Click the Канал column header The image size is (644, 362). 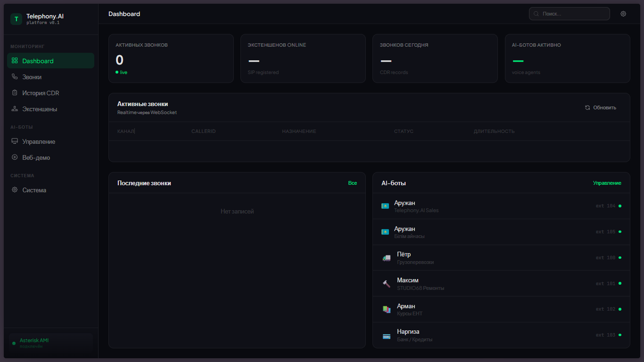coord(126,131)
